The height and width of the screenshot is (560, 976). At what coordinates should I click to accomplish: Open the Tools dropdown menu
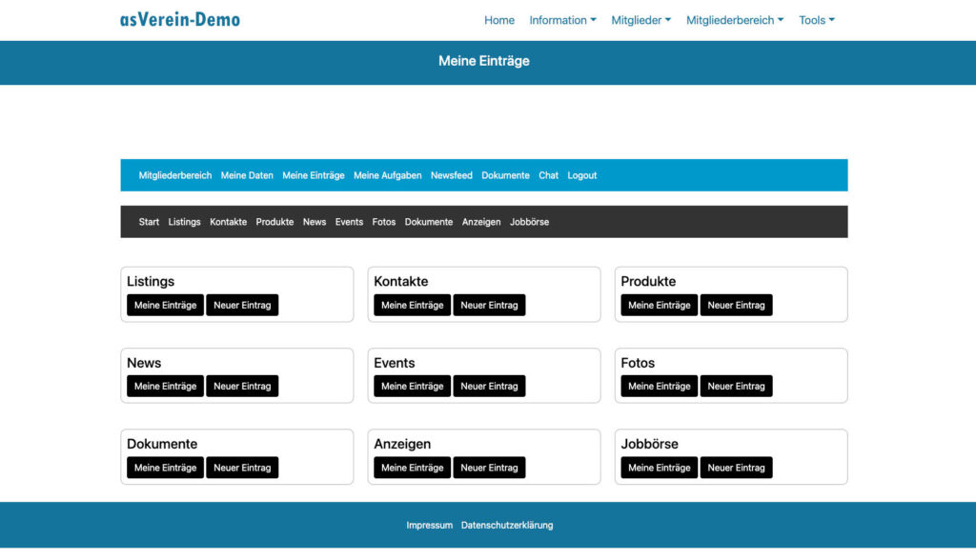(x=816, y=20)
